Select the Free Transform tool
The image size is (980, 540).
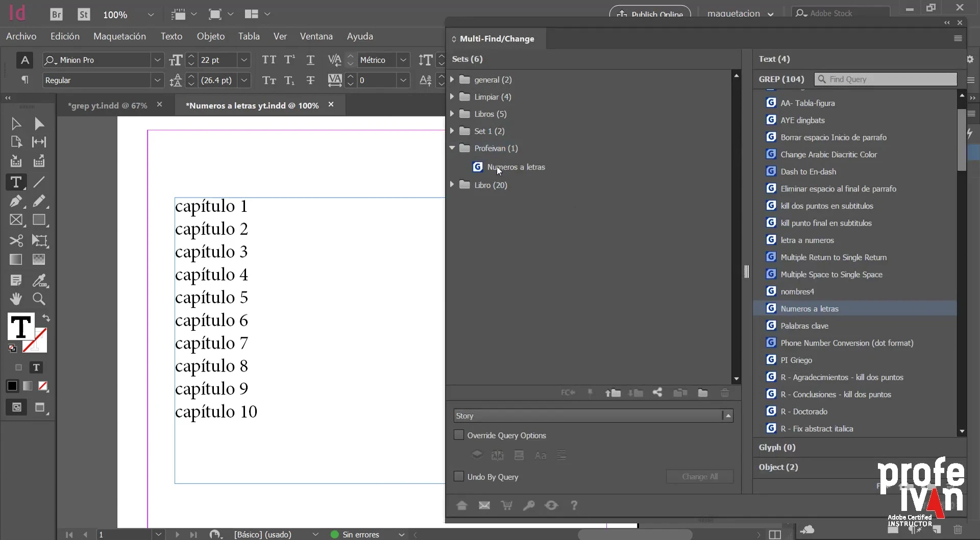coord(39,240)
